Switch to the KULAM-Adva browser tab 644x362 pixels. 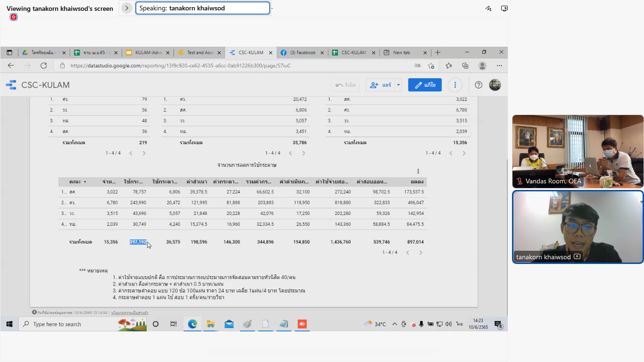point(147,52)
